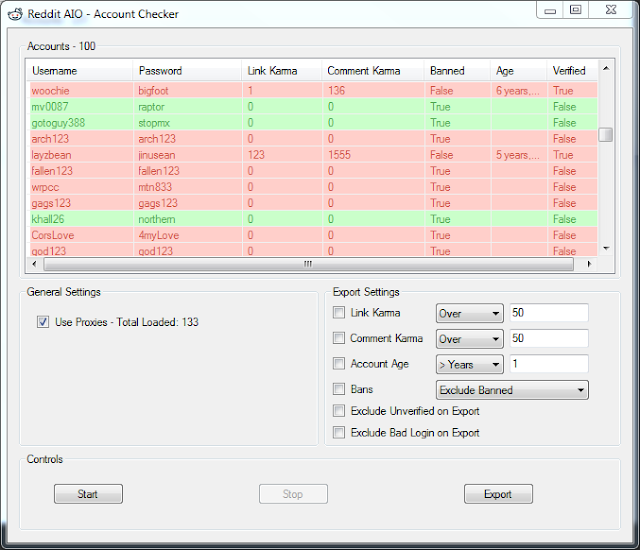Viewport: 640px width, 550px height.
Task: Sort by the Comment Karma column header
Action: coord(373,71)
